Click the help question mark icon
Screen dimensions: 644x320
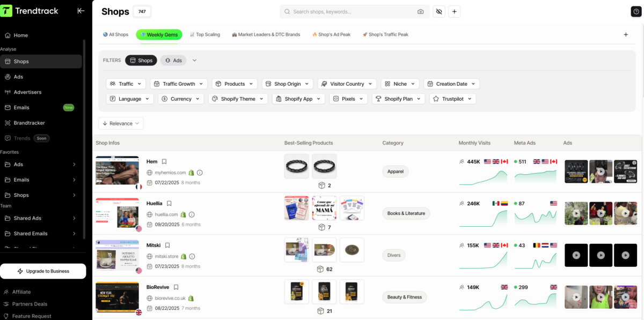tap(636, 12)
